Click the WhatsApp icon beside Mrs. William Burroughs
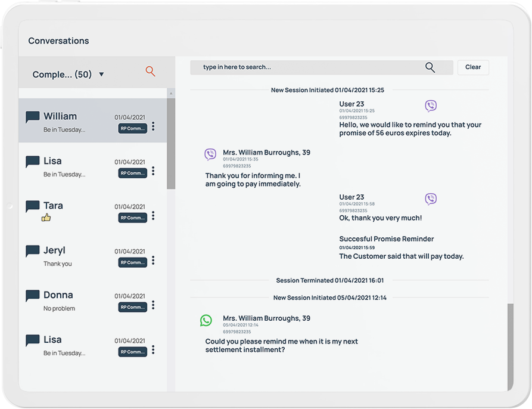 click(206, 320)
